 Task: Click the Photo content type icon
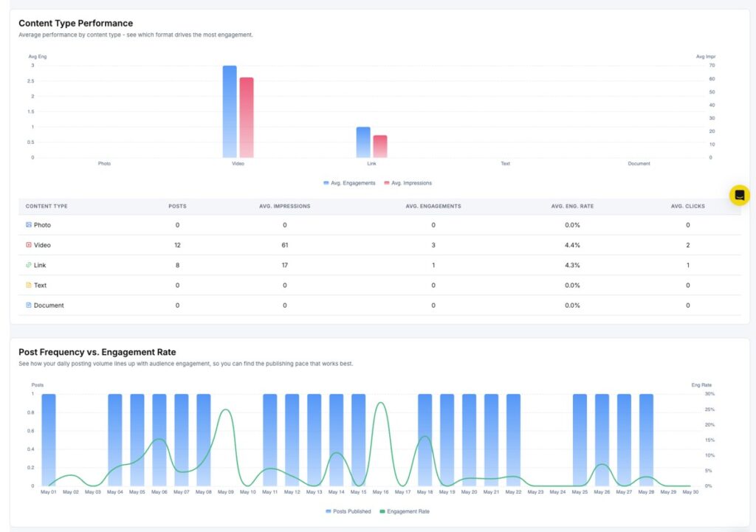[x=29, y=224]
